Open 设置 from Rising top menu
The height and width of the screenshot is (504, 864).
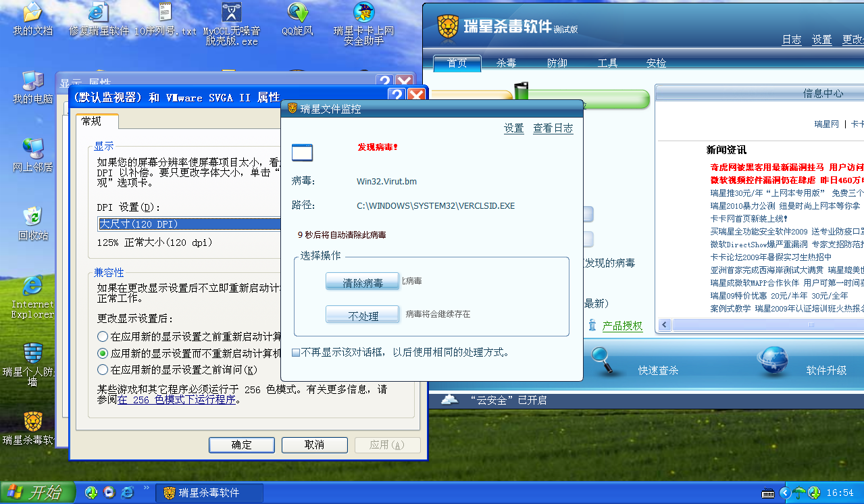[822, 40]
